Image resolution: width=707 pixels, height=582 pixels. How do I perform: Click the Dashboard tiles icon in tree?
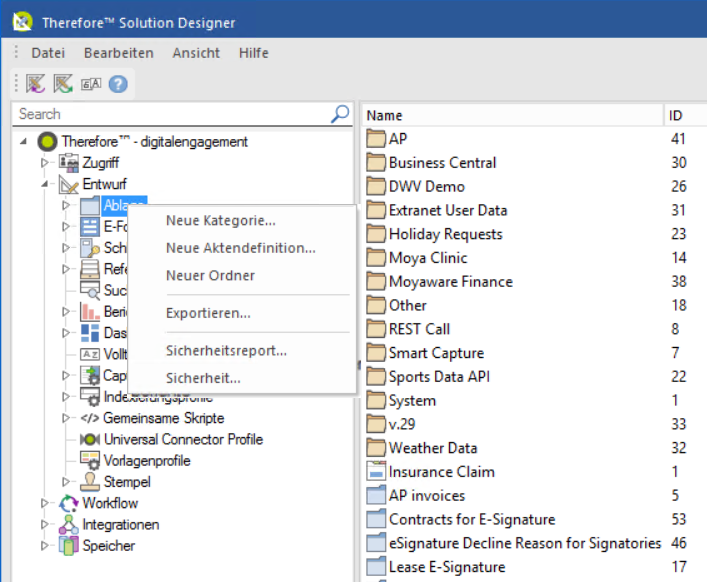(90, 333)
